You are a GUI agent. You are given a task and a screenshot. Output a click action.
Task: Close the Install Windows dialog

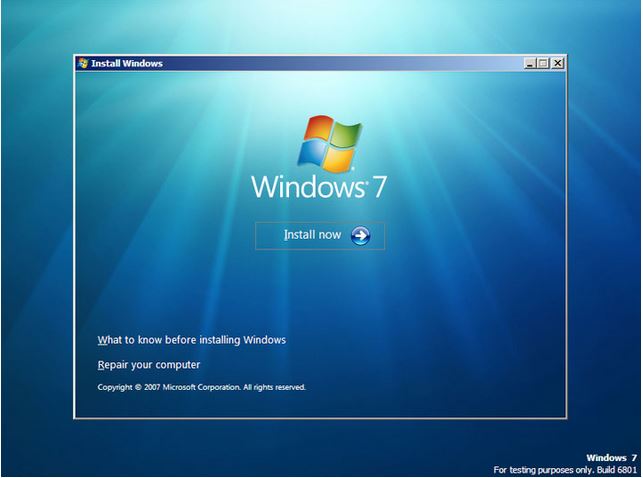coord(558,63)
